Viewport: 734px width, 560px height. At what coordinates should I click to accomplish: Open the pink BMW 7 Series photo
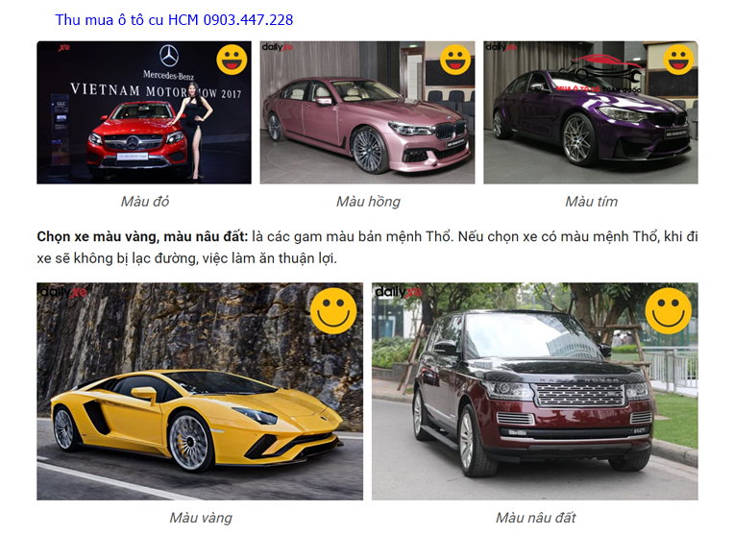pyautogui.click(x=367, y=112)
